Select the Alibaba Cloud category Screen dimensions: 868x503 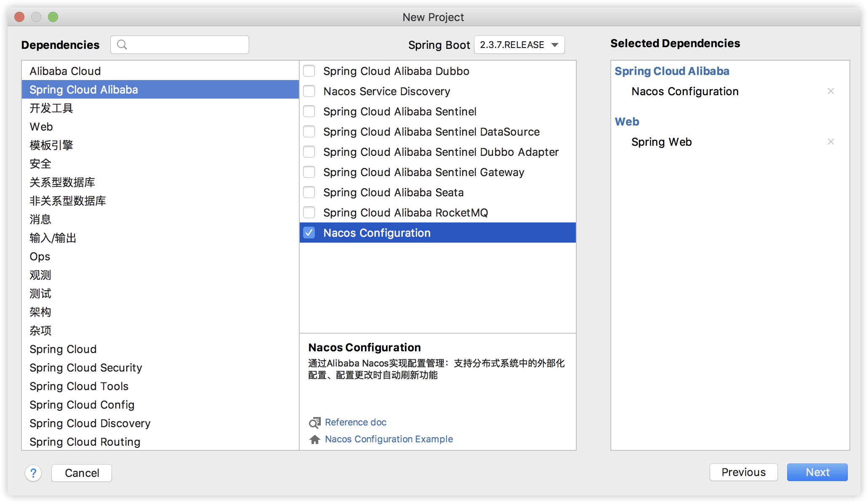[x=65, y=71]
